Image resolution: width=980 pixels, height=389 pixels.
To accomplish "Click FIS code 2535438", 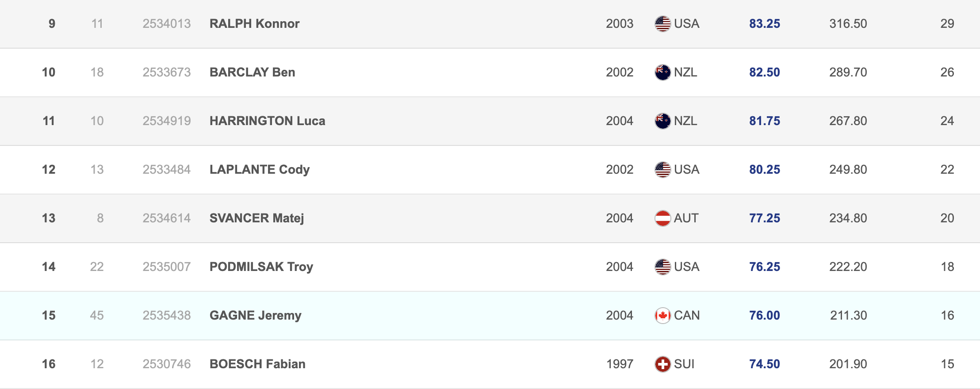I will tap(166, 316).
